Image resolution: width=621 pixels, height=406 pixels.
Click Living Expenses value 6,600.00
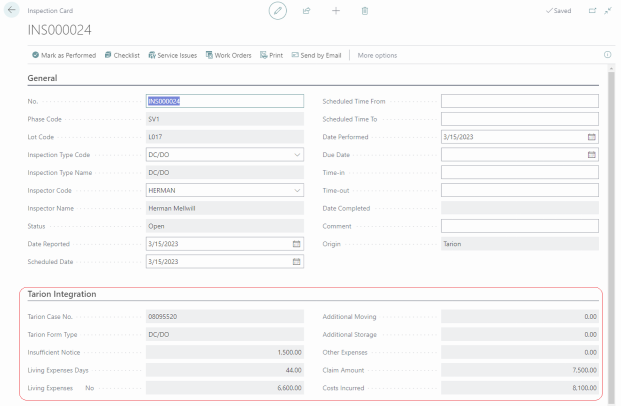(225, 388)
